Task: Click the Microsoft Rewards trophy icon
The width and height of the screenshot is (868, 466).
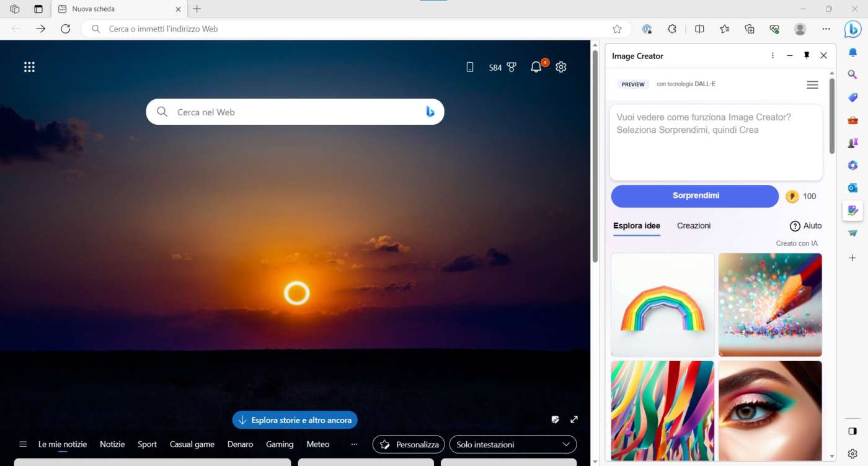Action: [x=511, y=67]
